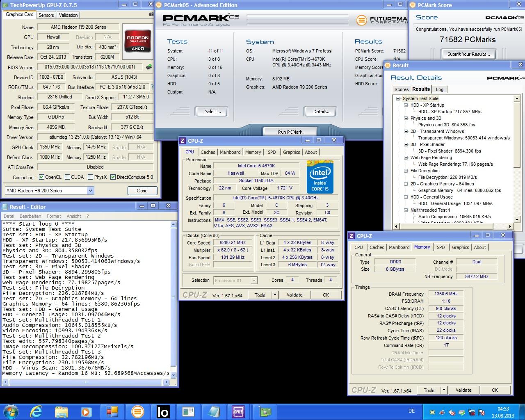Collapse the HDD - XP Startup node
Image resolution: width=525 pixels, height=420 pixels.
(406, 105)
